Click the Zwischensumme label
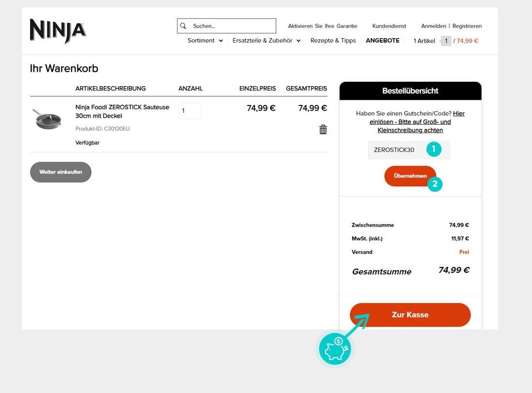The width and height of the screenshot is (532, 393). point(372,225)
